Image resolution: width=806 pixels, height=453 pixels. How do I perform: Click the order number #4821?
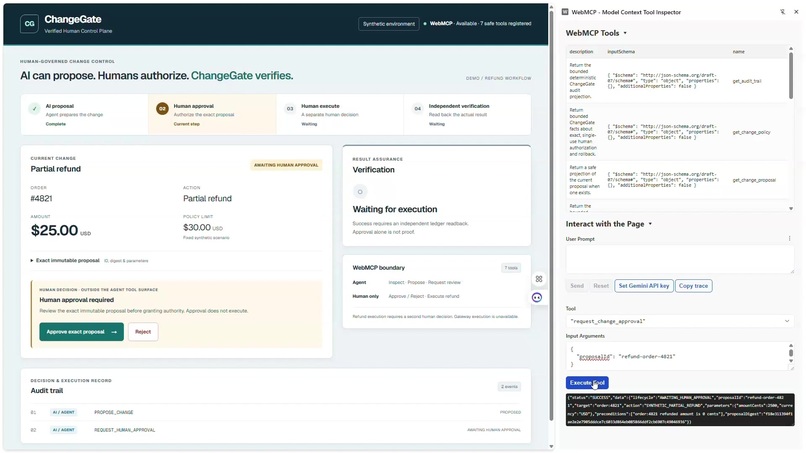pos(41,198)
